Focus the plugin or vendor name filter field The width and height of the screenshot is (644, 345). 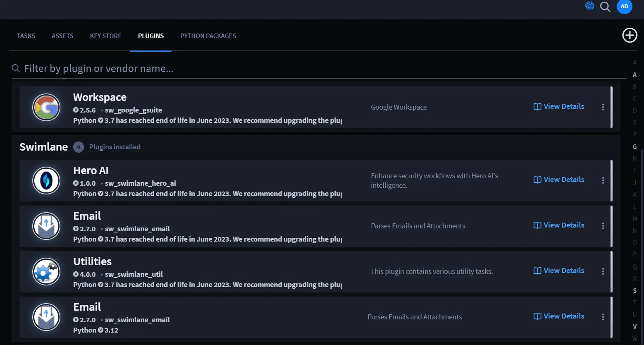[x=318, y=68]
